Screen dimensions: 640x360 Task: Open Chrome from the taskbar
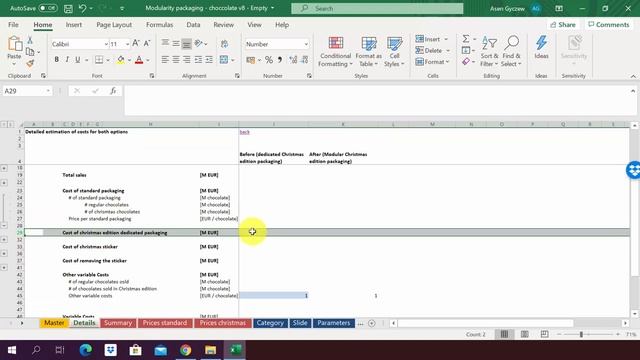tap(185, 350)
